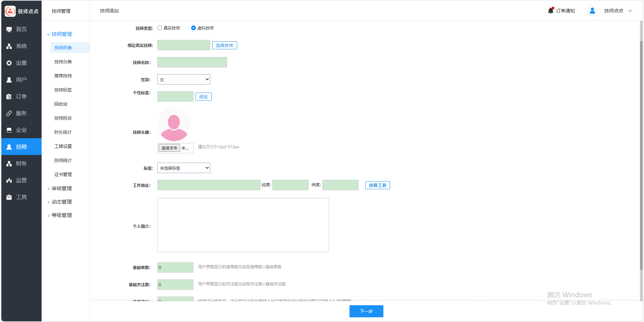Click into the 个人简介 text area
Screen dimensions: 644x322
coord(243,225)
